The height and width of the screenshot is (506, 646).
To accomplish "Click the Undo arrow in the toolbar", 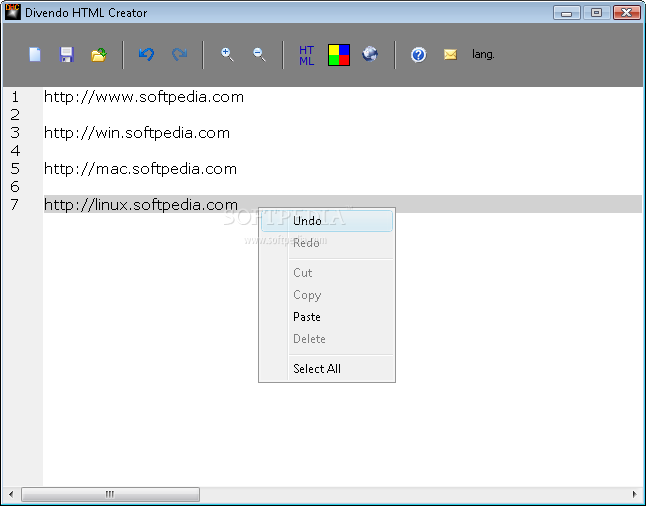I will 146,54.
